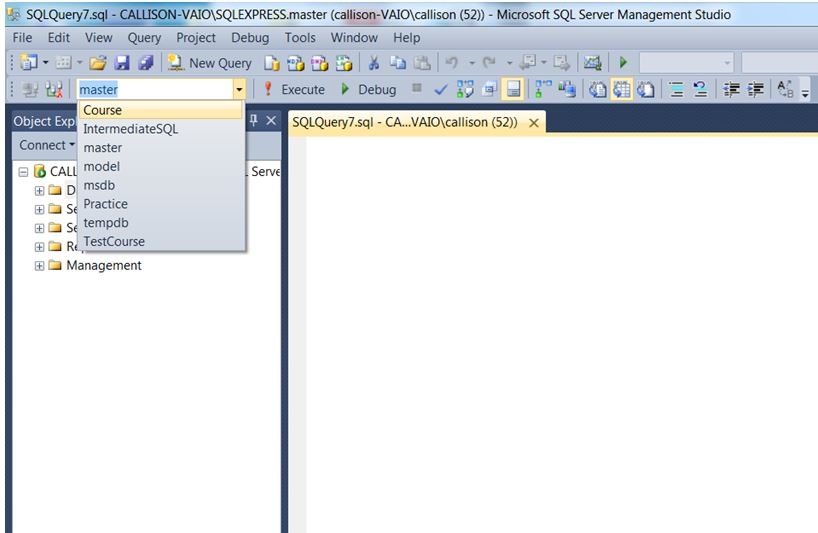Open the Query menu
The image size is (818, 533).
click(x=144, y=38)
